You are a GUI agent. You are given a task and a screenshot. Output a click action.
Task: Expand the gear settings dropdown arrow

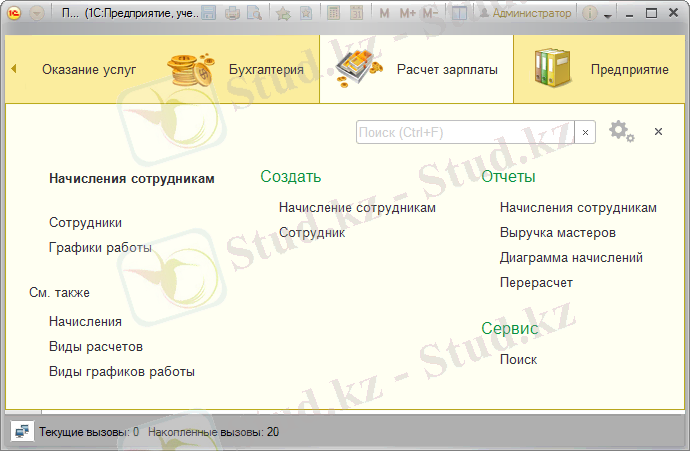(631, 138)
